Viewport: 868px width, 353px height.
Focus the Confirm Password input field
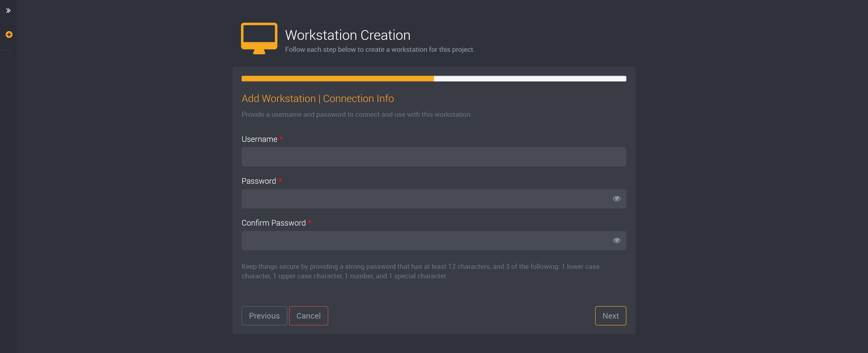pos(434,240)
